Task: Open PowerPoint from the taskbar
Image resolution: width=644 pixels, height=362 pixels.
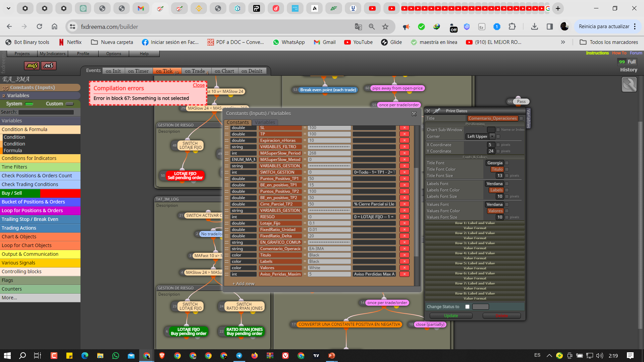Action: click(332, 356)
